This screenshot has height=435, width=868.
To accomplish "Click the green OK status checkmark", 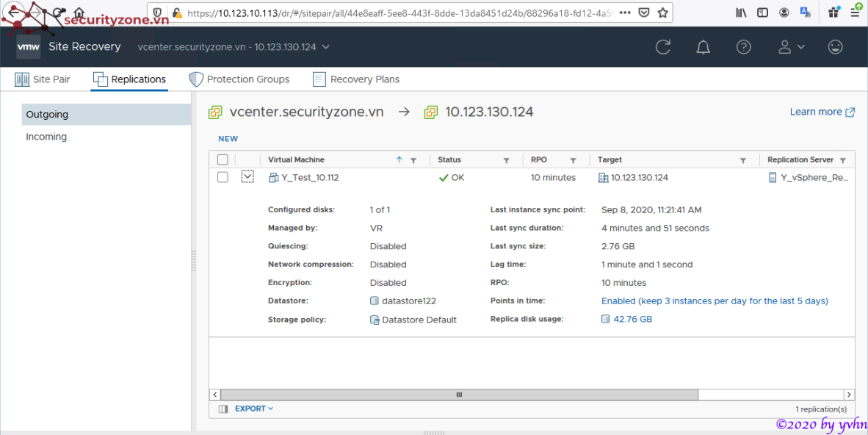I will 443,178.
